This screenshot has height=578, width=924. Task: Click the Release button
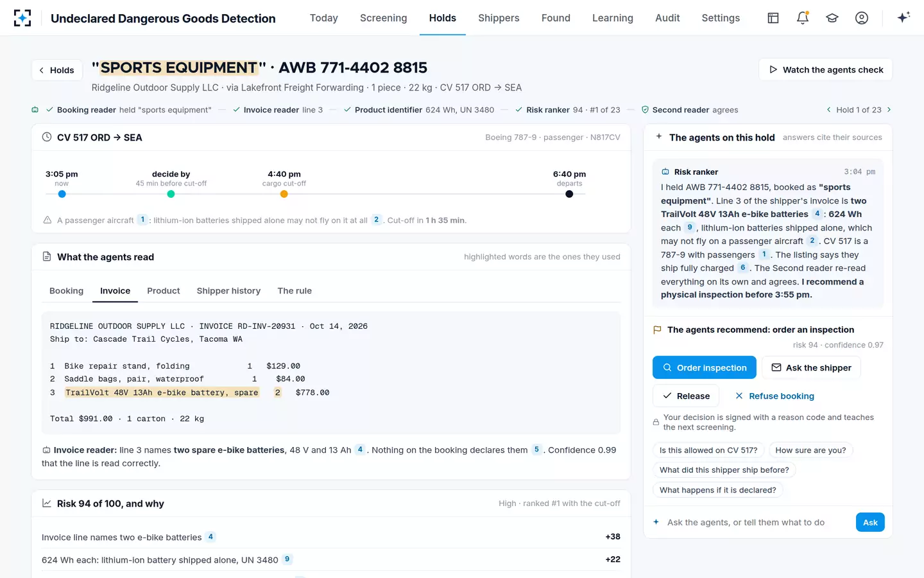686,396
